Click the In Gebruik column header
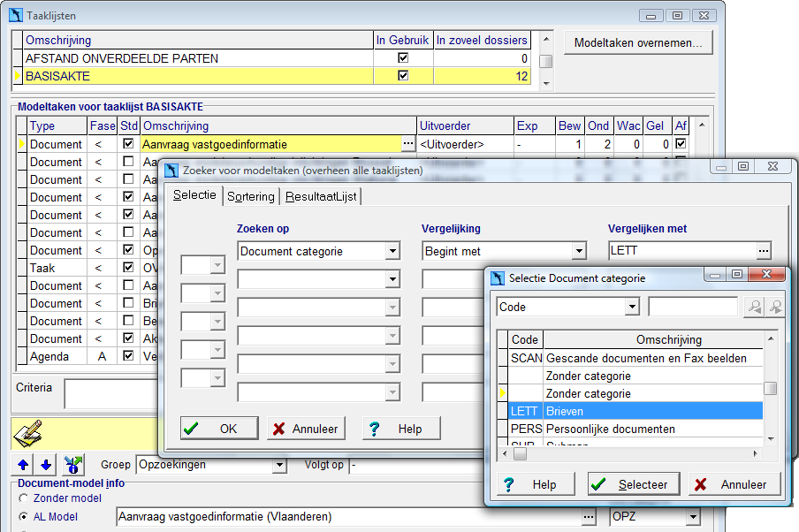The image size is (799, 532). tap(403, 41)
